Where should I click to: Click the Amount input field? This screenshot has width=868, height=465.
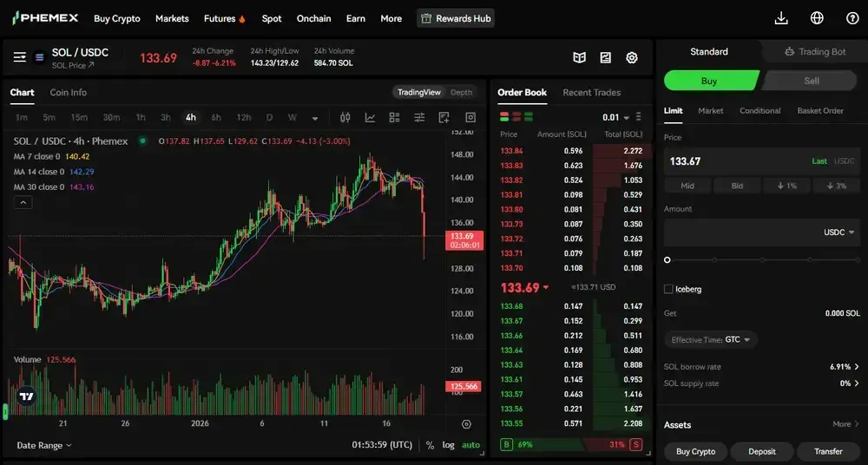[x=762, y=232]
